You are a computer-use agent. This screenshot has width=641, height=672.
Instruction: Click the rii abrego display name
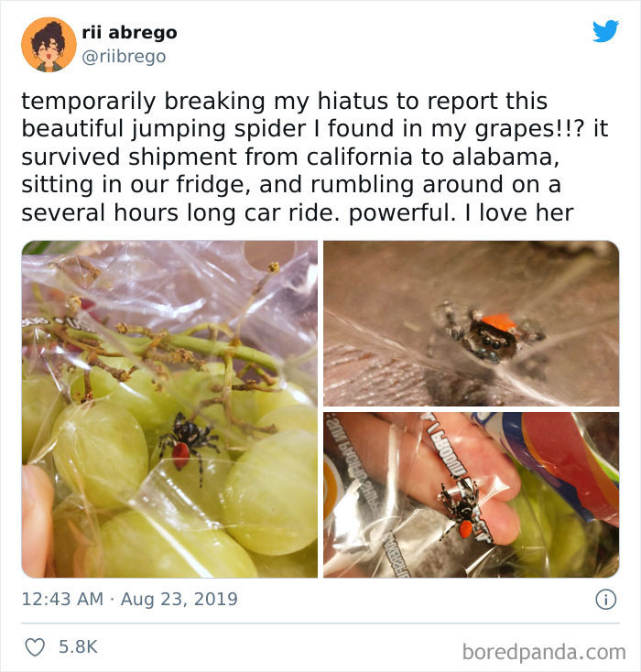129,33
